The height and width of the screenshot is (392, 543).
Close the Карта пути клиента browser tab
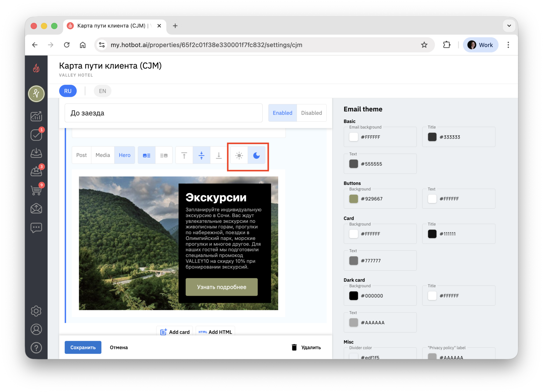point(159,26)
